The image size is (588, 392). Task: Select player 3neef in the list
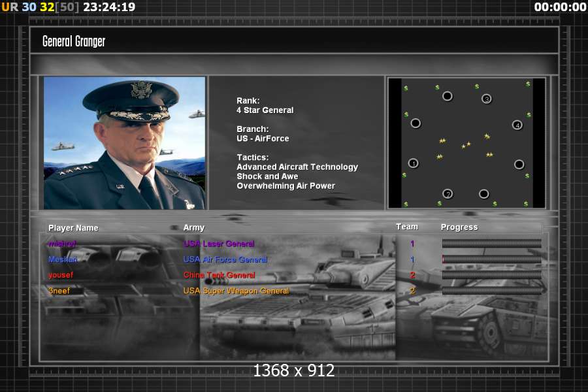(x=59, y=291)
